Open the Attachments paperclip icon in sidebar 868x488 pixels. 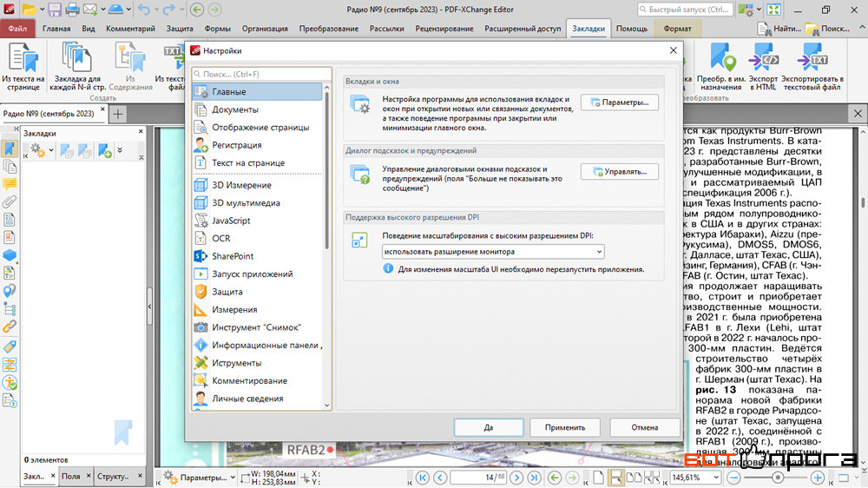pos(10,201)
